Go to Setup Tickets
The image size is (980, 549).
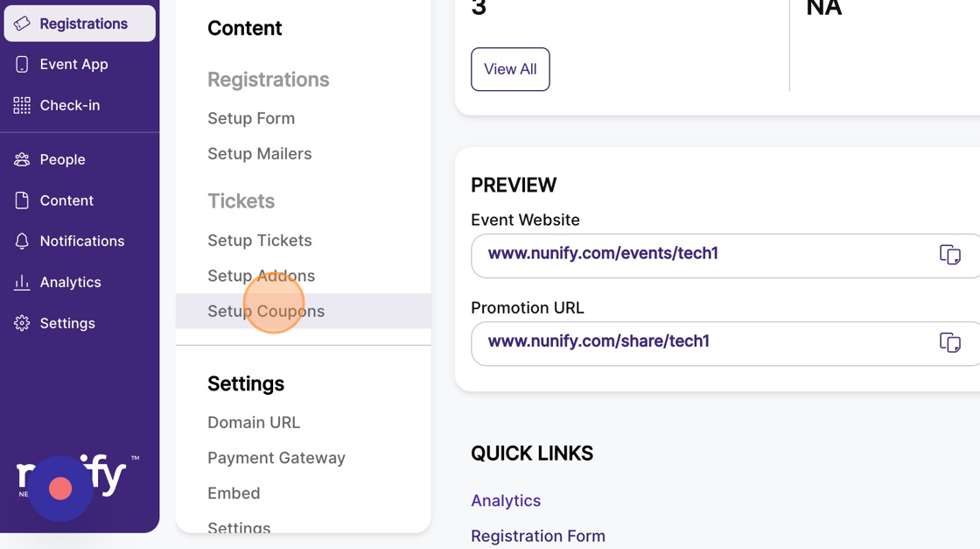click(259, 241)
